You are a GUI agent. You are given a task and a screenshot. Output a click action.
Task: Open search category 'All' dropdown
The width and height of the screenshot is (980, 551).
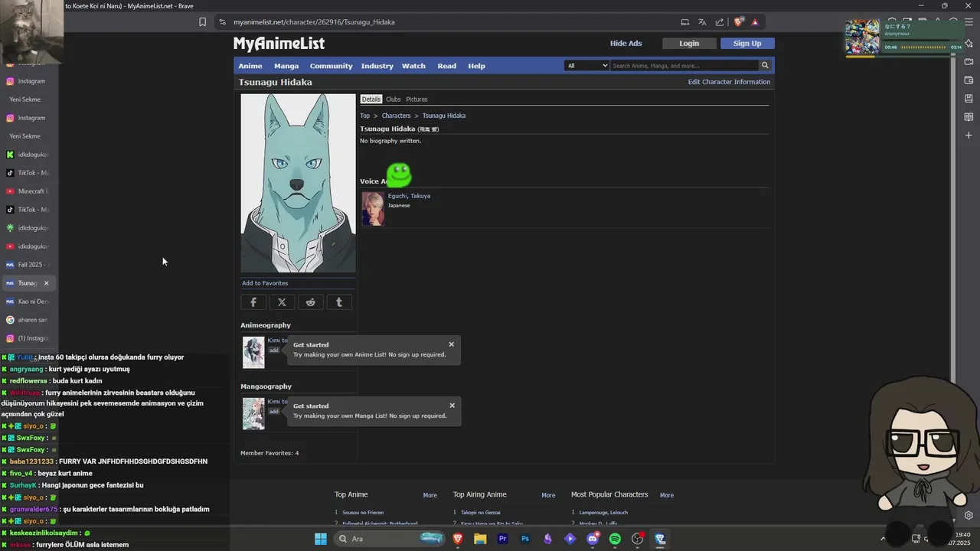587,66
